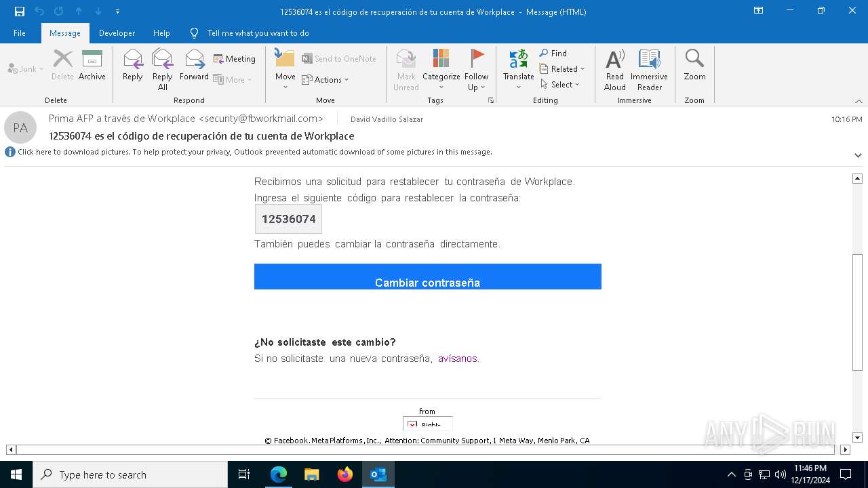Go to previous item with the up arrow
Viewport: 868px width, 488px height.
click(79, 12)
